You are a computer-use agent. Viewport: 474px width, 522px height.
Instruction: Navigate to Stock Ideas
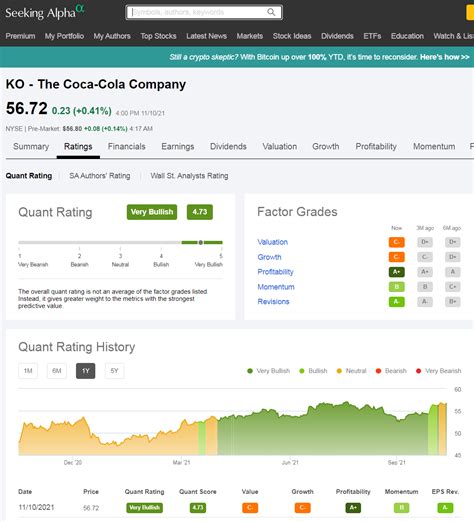tap(292, 36)
